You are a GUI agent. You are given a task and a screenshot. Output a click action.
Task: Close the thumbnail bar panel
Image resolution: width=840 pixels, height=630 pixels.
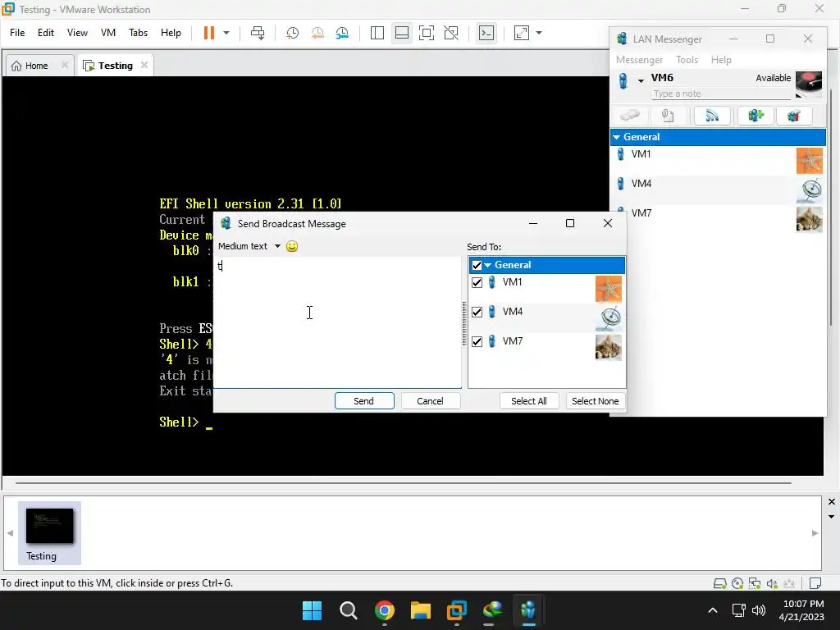[x=832, y=501]
